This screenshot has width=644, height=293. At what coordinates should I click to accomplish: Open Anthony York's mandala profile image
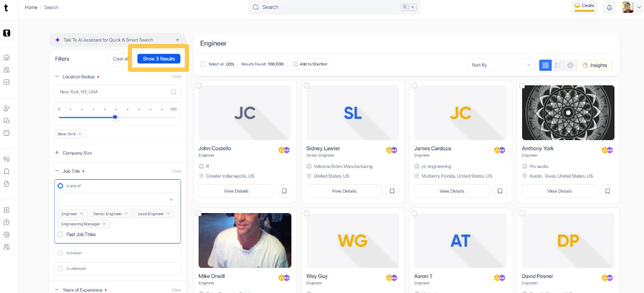click(x=568, y=113)
